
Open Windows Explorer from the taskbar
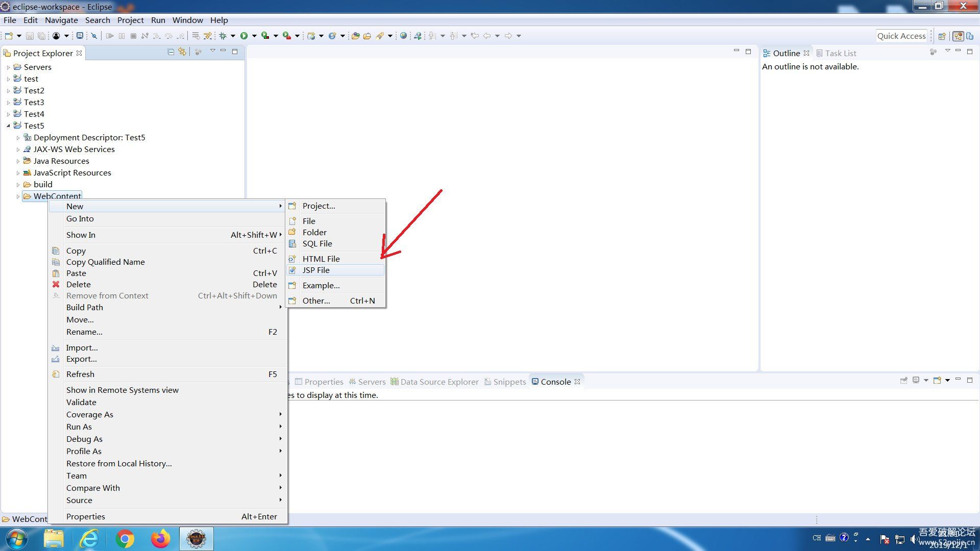click(x=54, y=539)
